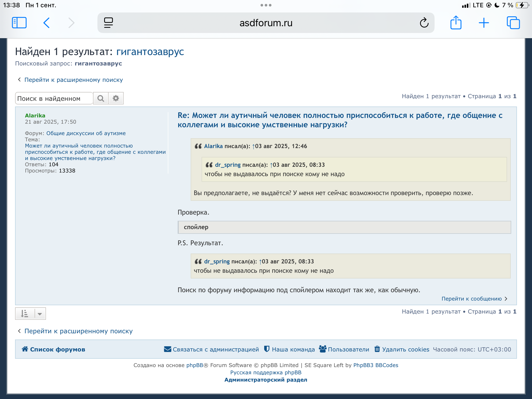Tap the asdforum.ru address bar

pos(266,23)
